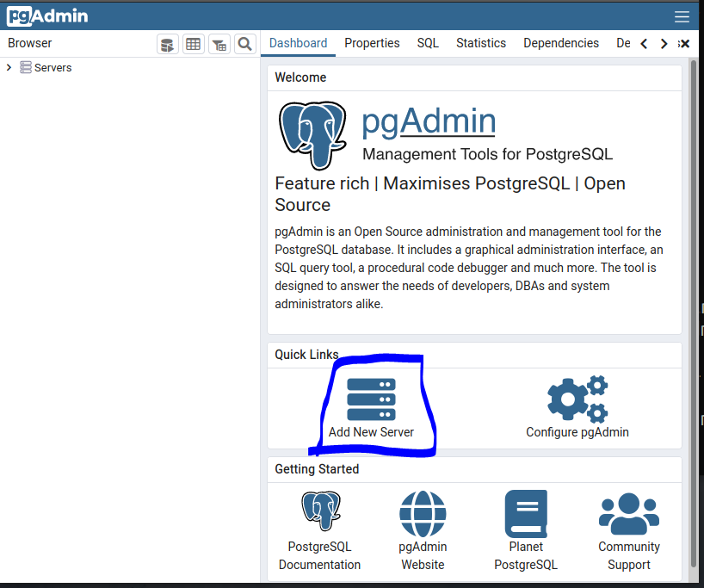704x588 pixels.
Task: Open the Query Tool icon in Browser toolbar
Action: (168, 44)
